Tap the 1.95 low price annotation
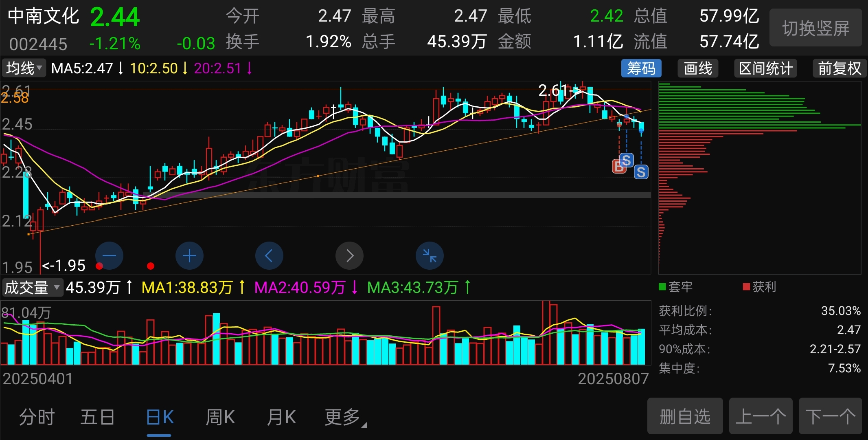 [64, 266]
